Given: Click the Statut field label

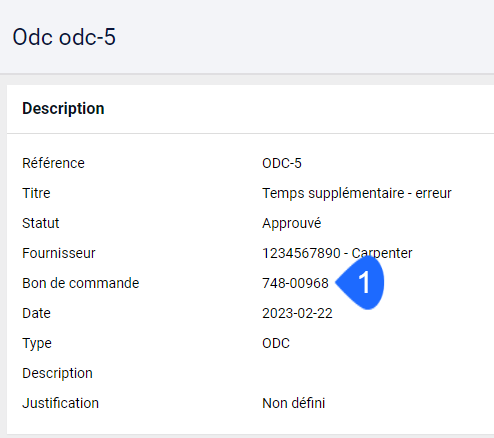Looking at the screenshot, I should pyautogui.click(x=41, y=223).
